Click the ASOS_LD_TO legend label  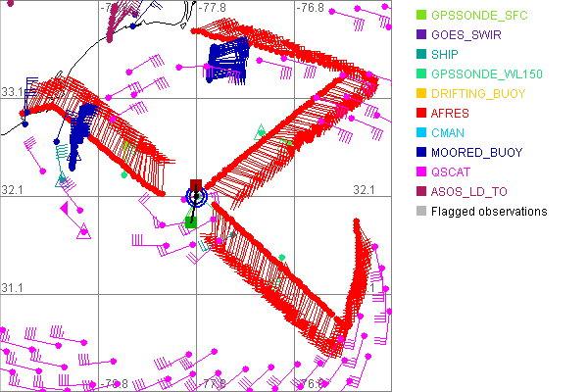(472, 192)
